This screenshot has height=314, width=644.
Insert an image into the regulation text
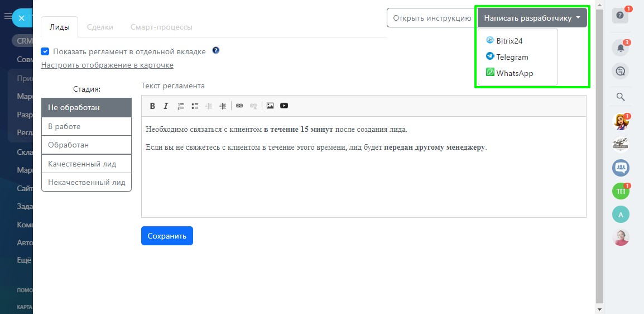click(270, 106)
